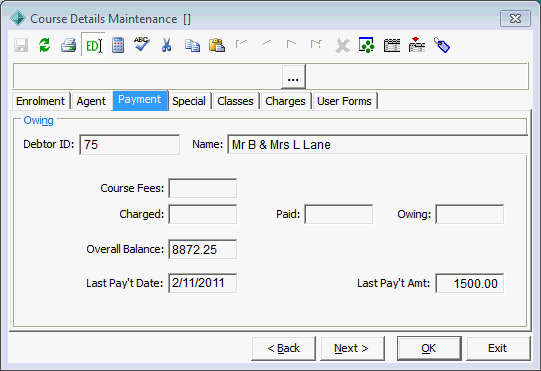
Task: Go to last record flag icon
Action: pos(316,44)
